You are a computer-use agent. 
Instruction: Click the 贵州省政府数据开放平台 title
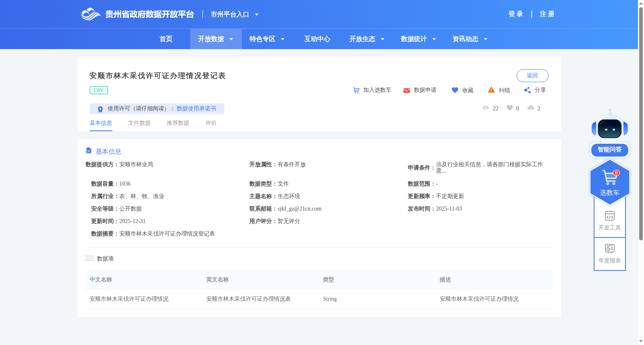coord(150,14)
